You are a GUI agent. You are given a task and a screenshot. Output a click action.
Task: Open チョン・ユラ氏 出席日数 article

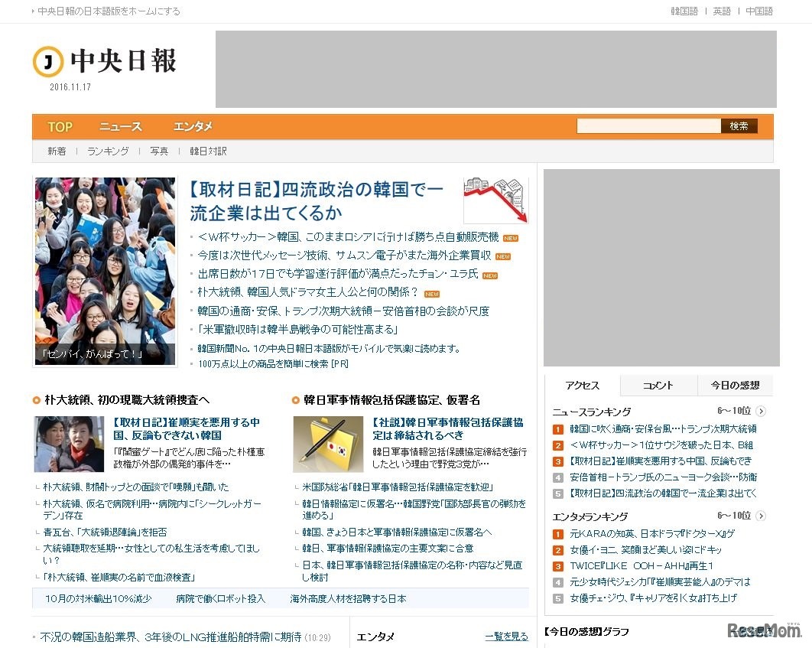coord(338,274)
